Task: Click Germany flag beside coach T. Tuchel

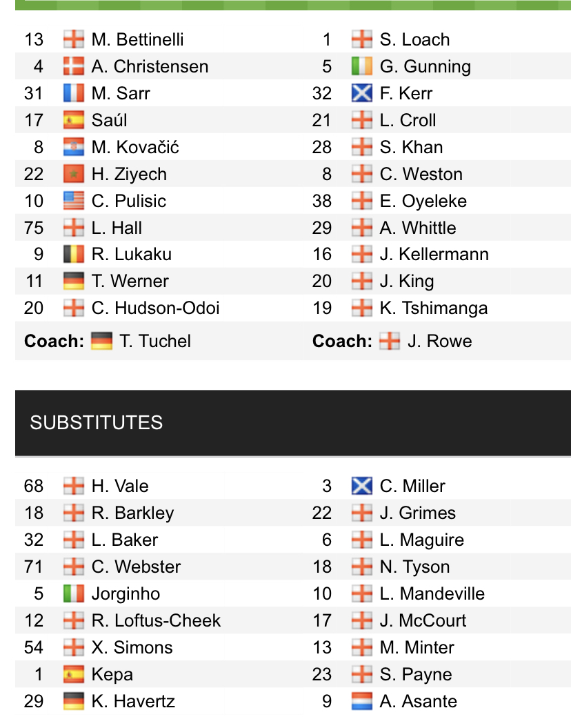Action: tap(101, 341)
